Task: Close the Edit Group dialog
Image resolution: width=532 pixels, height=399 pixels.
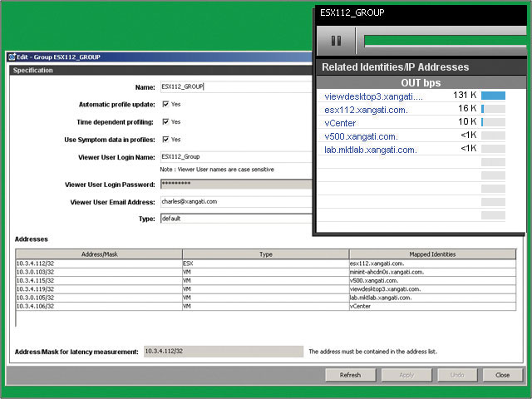Action: 502,375
